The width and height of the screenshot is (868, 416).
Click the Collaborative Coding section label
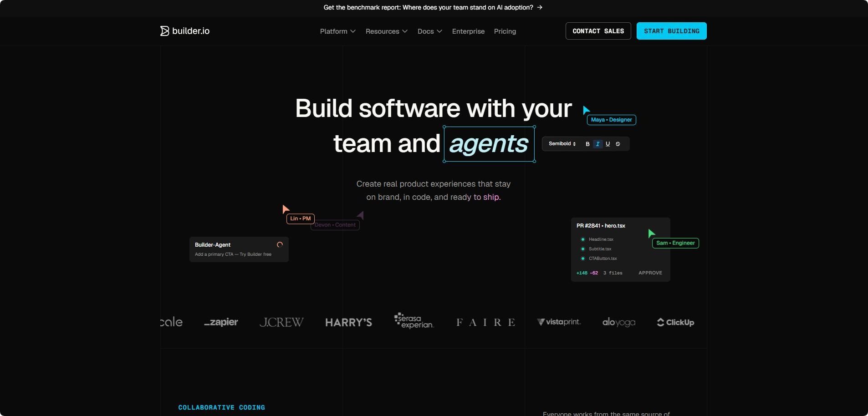pos(221,407)
